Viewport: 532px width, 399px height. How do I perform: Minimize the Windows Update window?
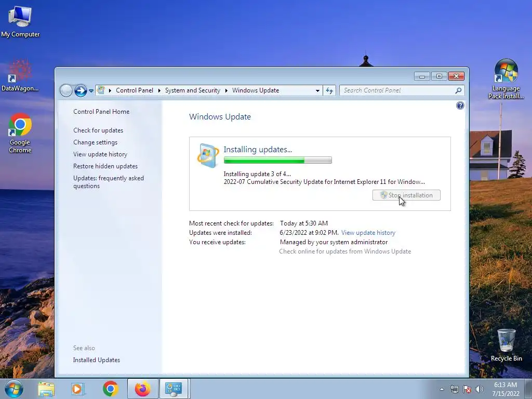[x=422, y=76]
